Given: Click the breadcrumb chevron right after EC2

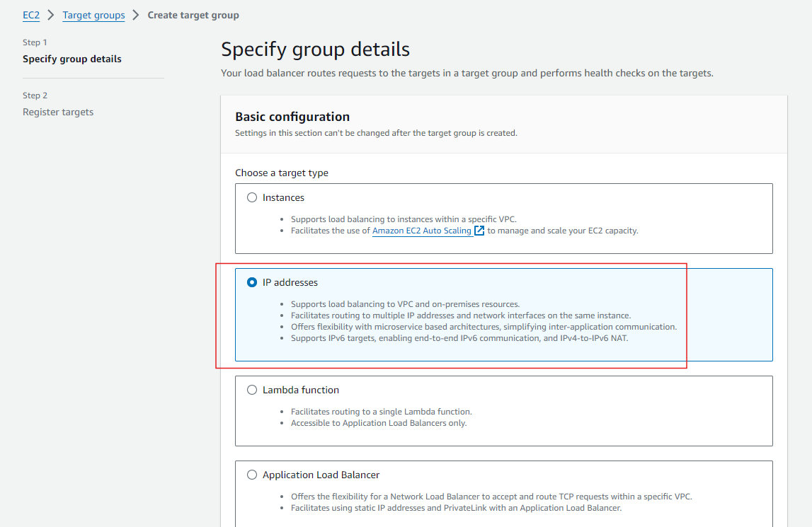Looking at the screenshot, I should point(51,15).
